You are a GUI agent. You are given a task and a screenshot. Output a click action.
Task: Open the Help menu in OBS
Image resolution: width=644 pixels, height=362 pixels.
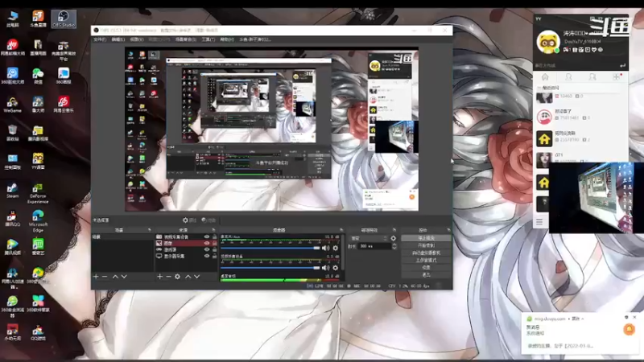227,39
